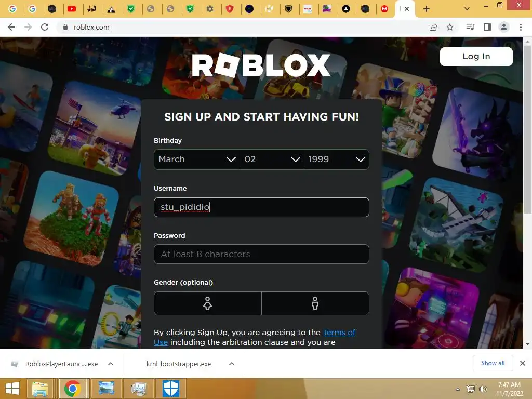Click the network tray icon
The height and width of the screenshot is (399, 532).
click(x=471, y=389)
